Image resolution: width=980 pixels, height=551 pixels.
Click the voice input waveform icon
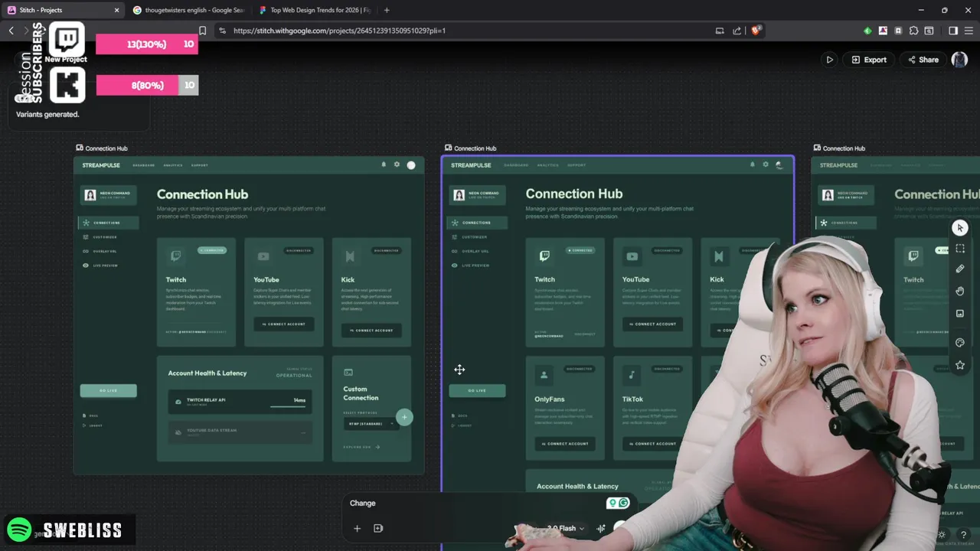(x=601, y=528)
